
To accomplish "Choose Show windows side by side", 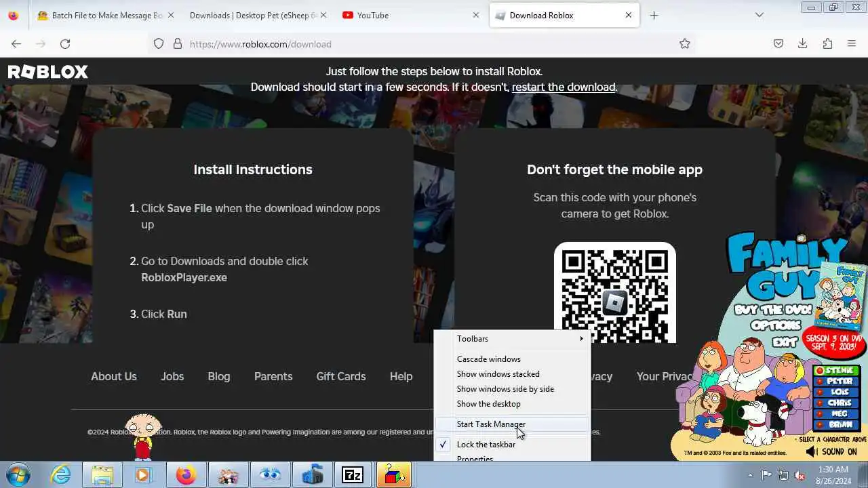I will pos(512,389).
